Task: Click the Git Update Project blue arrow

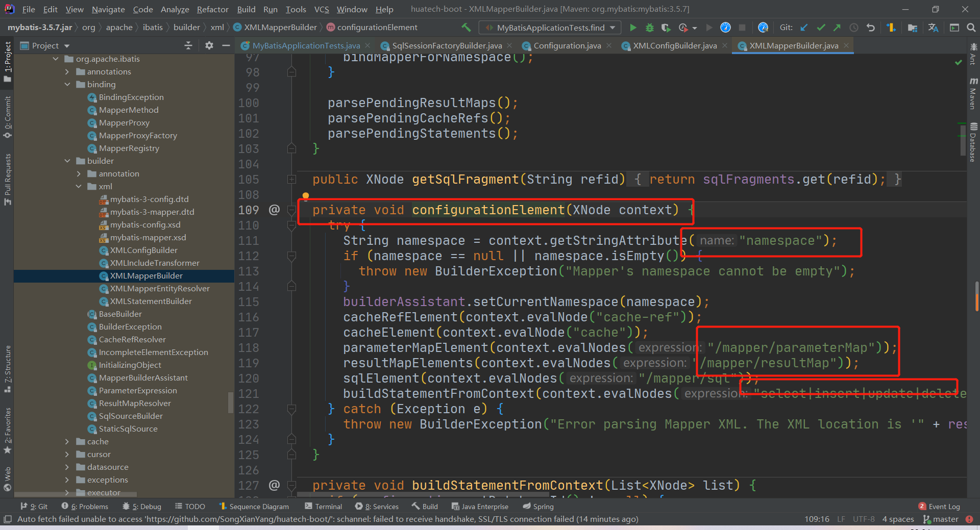Action: click(x=804, y=28)
